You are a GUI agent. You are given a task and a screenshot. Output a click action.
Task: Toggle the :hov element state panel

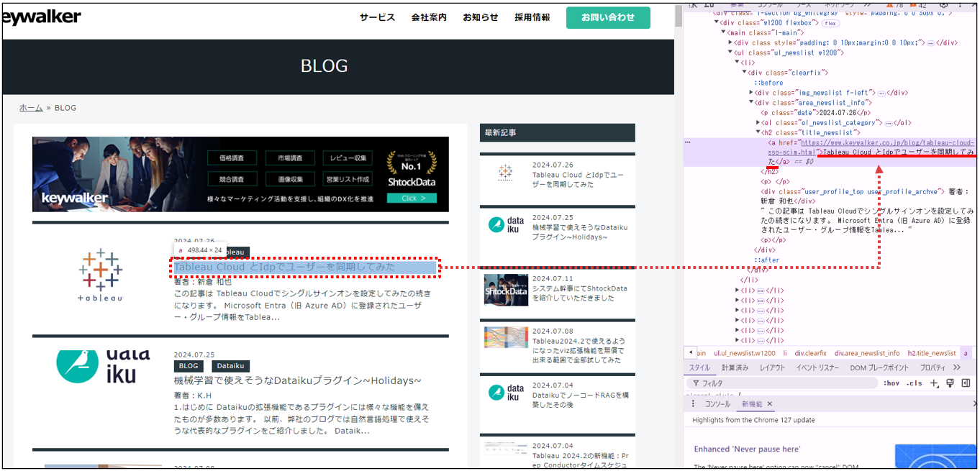[891, 383]
